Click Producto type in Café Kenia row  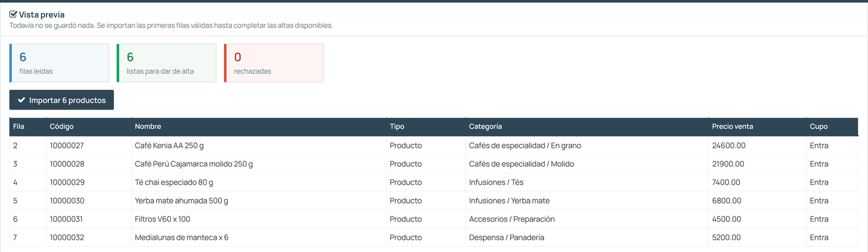click(x=406, y=145)
